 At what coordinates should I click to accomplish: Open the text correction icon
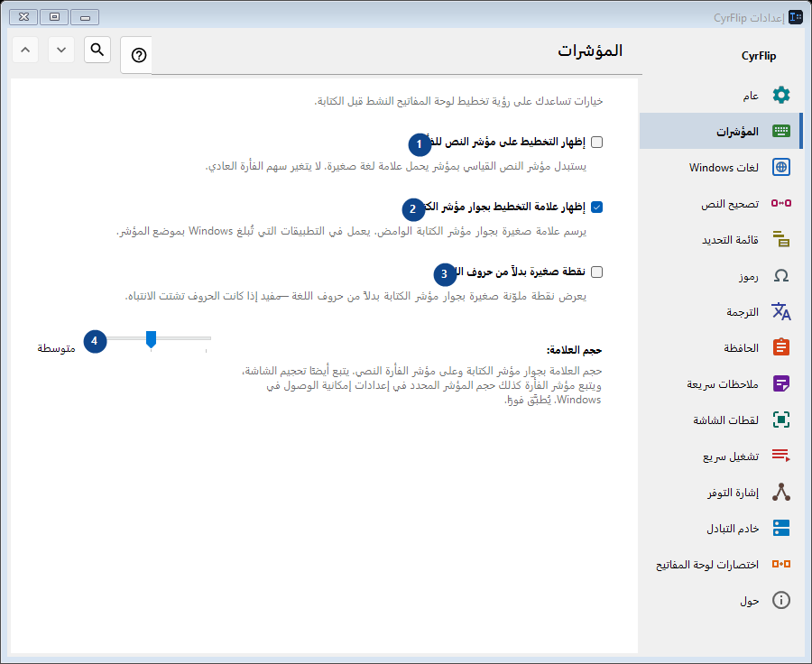(x=781, y=203)
